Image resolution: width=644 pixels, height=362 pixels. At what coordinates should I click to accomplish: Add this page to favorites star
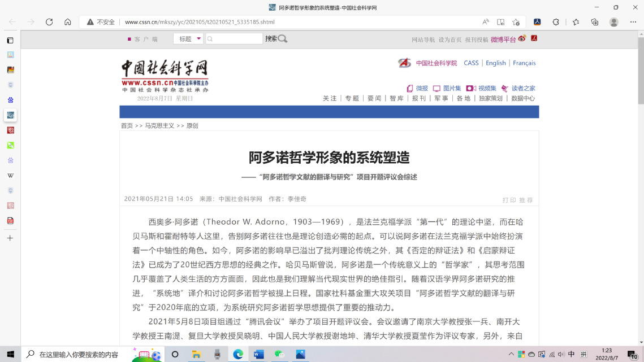[x=516, y=22]
